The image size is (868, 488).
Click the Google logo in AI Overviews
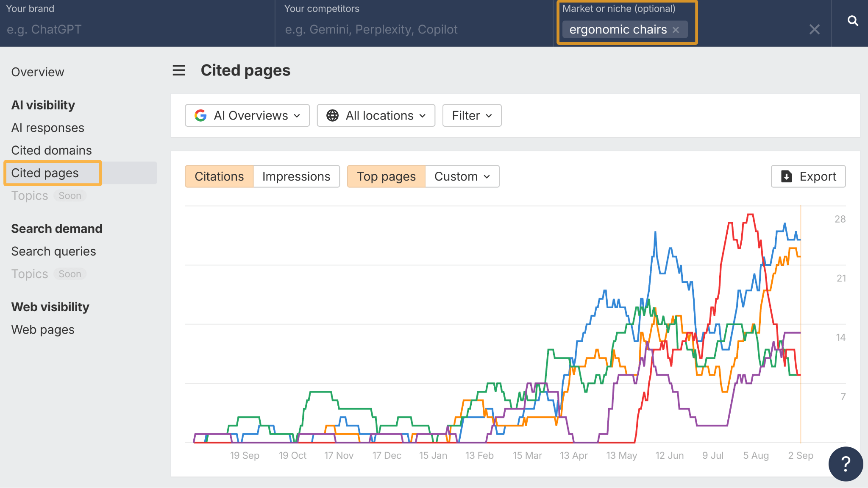pyautogui.click(x=200, y=115)
